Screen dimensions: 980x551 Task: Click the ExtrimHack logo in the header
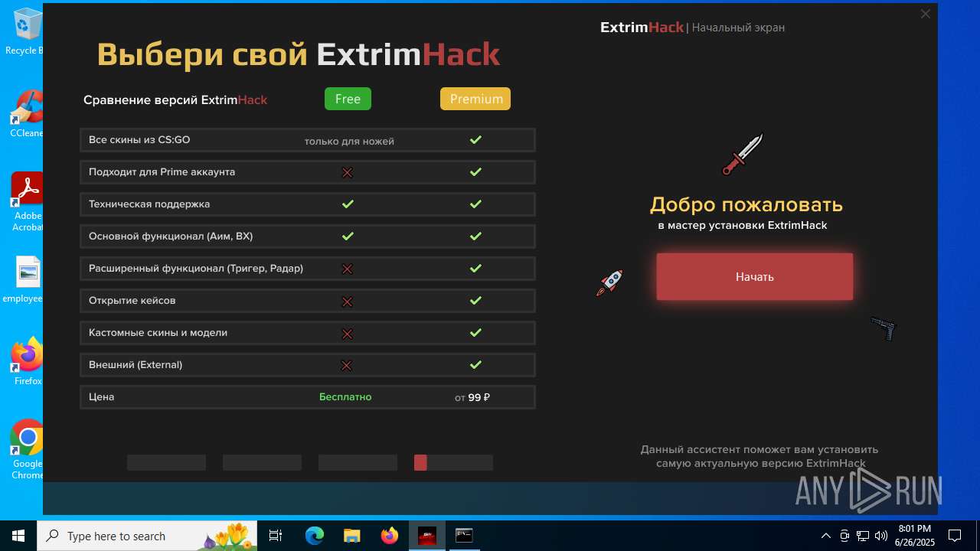(x=642, y=28)
